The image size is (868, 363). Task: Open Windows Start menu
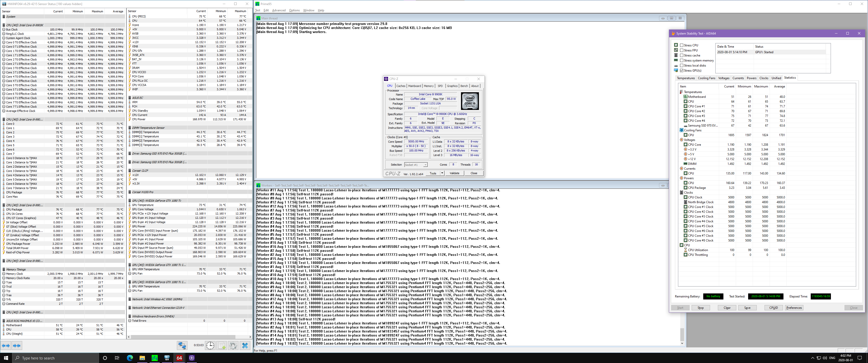(x=6, y=358)
